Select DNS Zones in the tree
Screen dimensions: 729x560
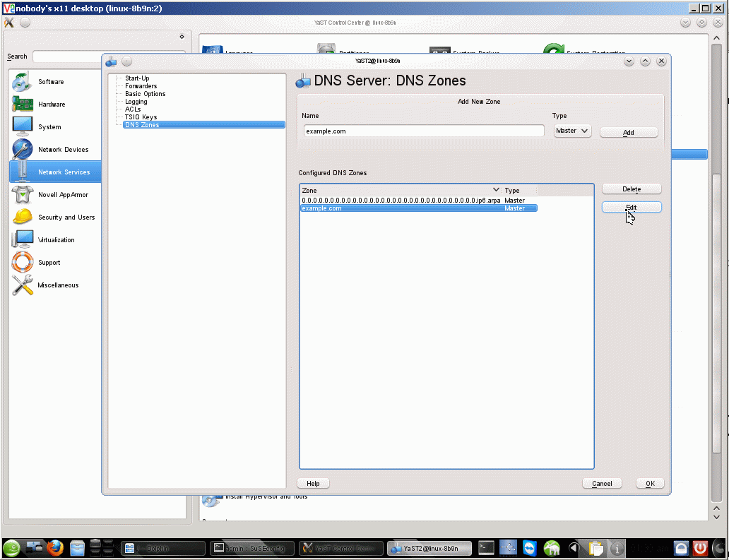coord(204,125)
